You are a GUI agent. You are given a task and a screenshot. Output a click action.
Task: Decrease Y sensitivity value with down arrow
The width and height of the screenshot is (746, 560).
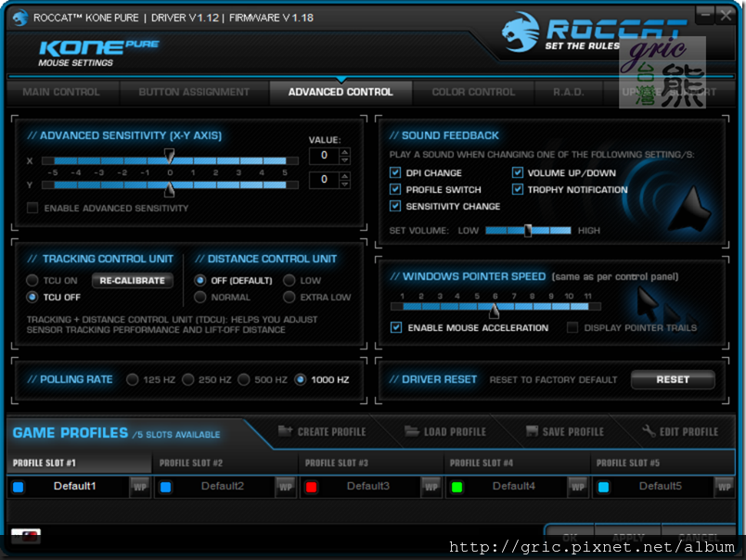pyautogui.click(x=345, y=185)
